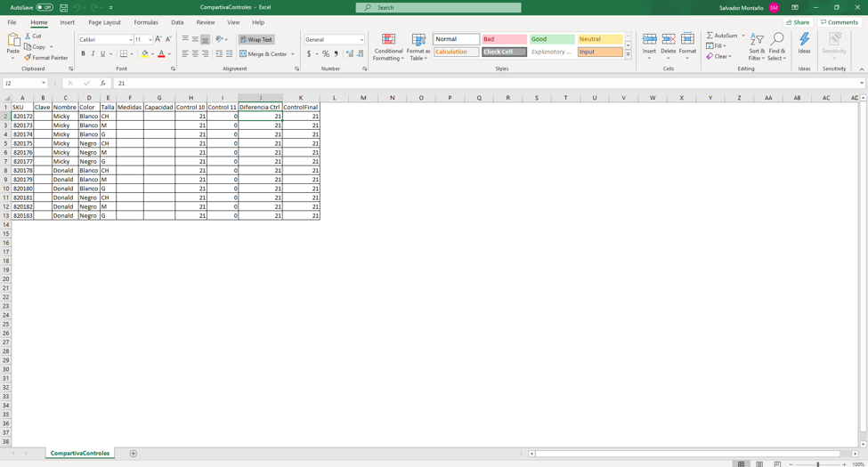Screen dimensions: 868x467
Task: Align text left
Action: pyautogui.click(x=185, y=54)
